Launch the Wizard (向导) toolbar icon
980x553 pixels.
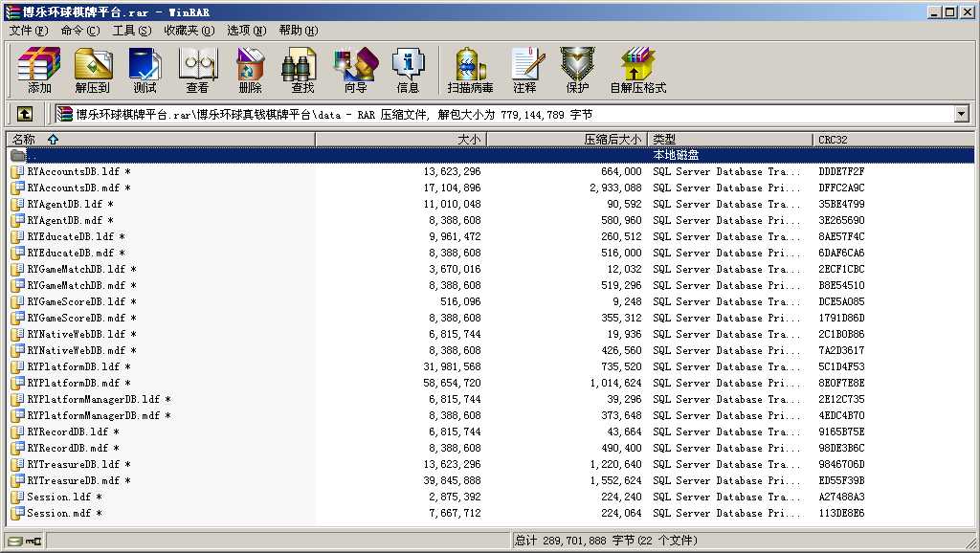click(x=356, y=70)
